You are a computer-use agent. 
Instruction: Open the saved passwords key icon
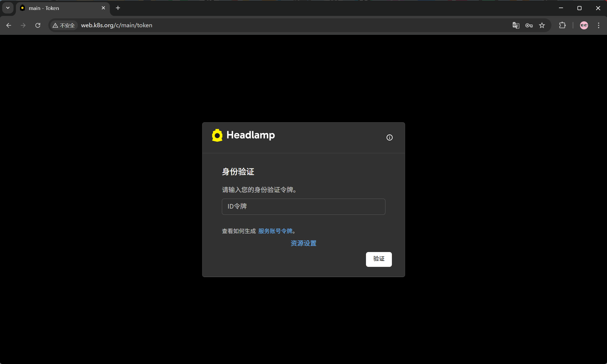529,25
